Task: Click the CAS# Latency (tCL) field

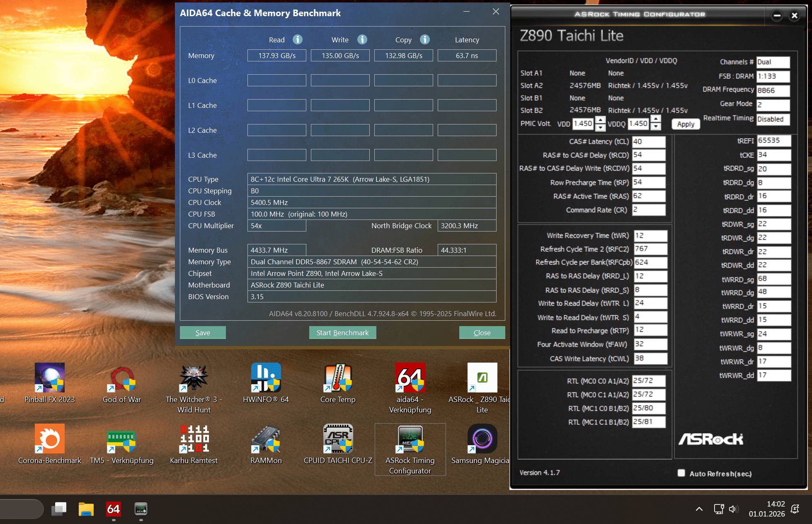Action: click(x=648, y=141)
